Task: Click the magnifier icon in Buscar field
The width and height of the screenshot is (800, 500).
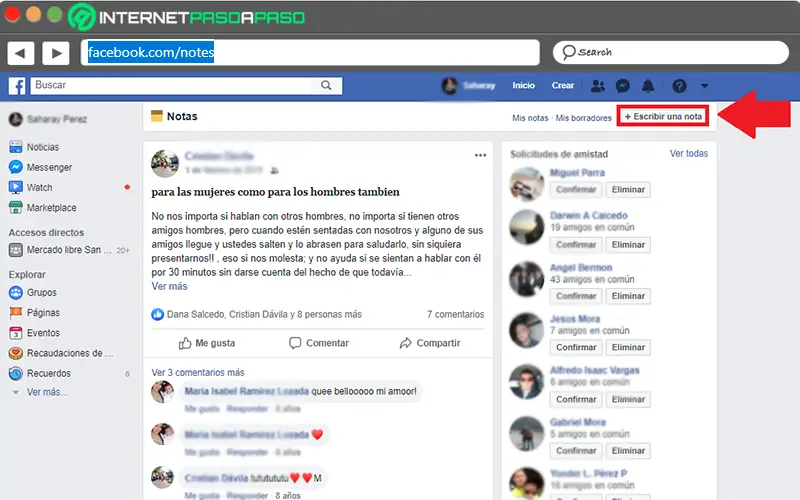Action: (326, 85)
